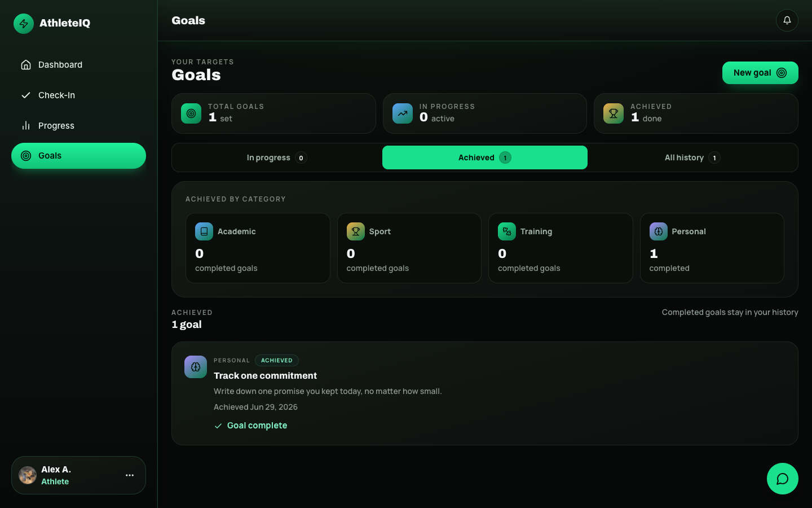
Task: Click the Dashboard home icon
Action: pyautogui.click(x=26, y=65)
